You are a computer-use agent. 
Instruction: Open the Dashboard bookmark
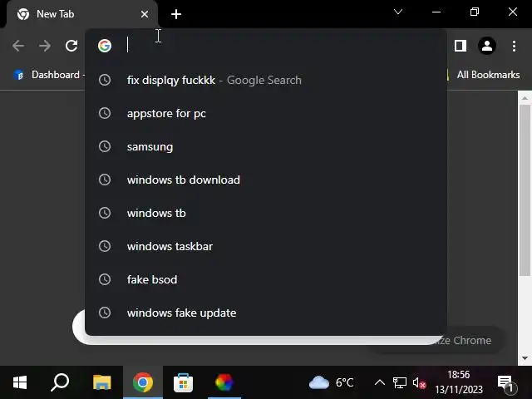[47, 75]
